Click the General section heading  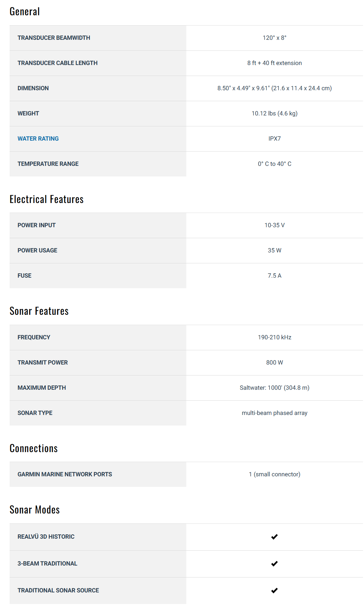25,12
